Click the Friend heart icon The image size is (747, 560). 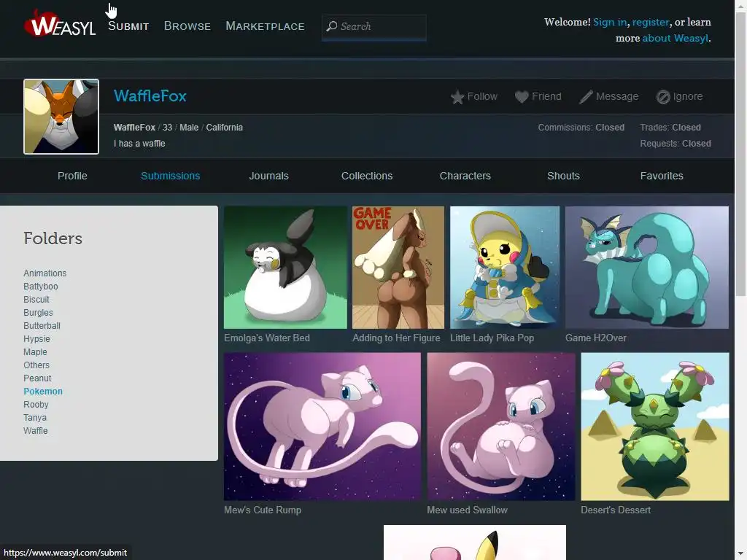click(x=522, y=97)
